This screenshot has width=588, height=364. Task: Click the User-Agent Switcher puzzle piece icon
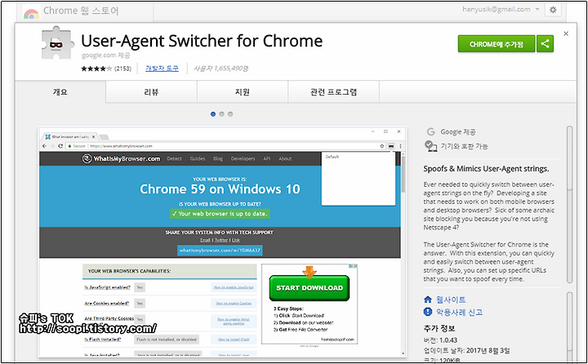click(57, 42)
